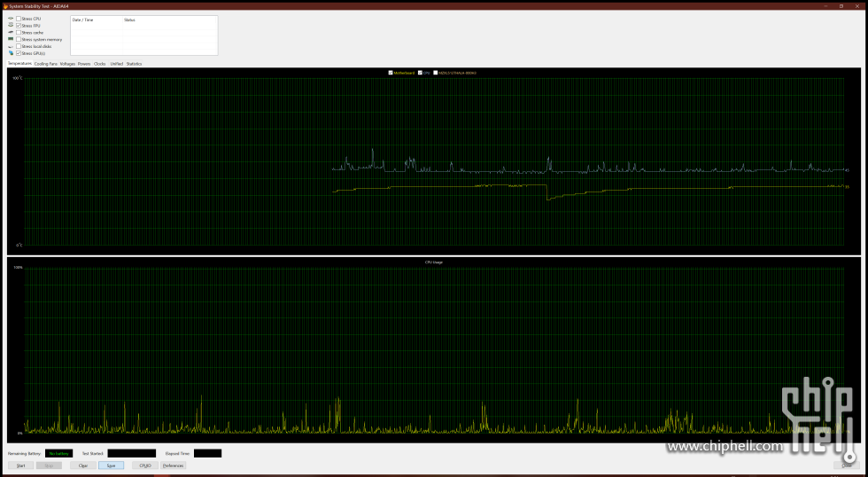Click the Stress system memory module icon
Image resolution: width=868 pixels, height=477 pixels.
[x=11, y=39]
